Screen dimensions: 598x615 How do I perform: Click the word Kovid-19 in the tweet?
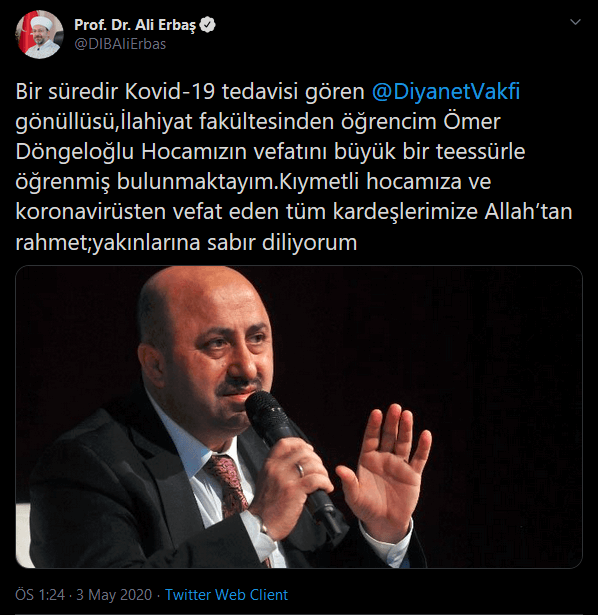(x=170, y=92)
